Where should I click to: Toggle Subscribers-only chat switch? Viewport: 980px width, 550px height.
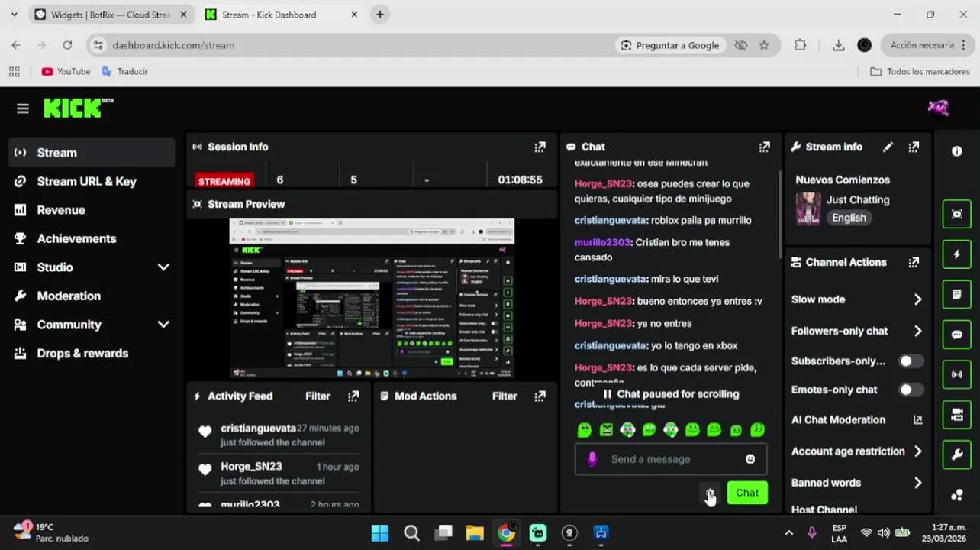(910, 361)
